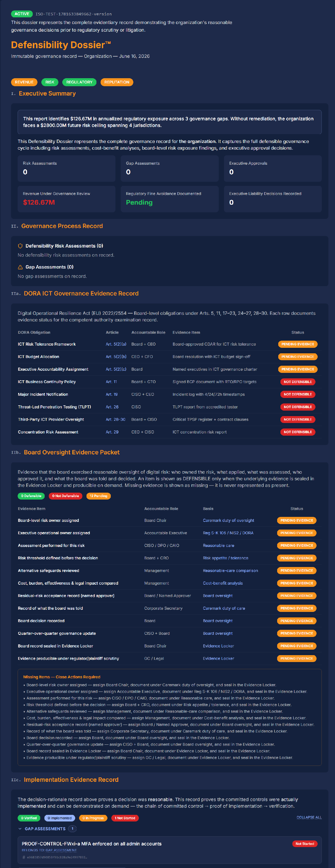The image size is (335, 868).
Task: Select the REVENUE tag pill
Action: click(24, 82)
